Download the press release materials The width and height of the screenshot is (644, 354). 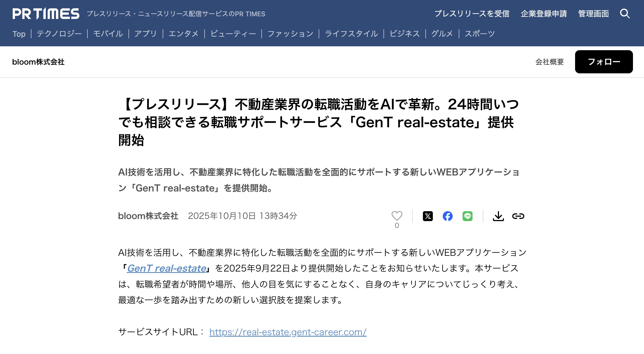point(498,216)
